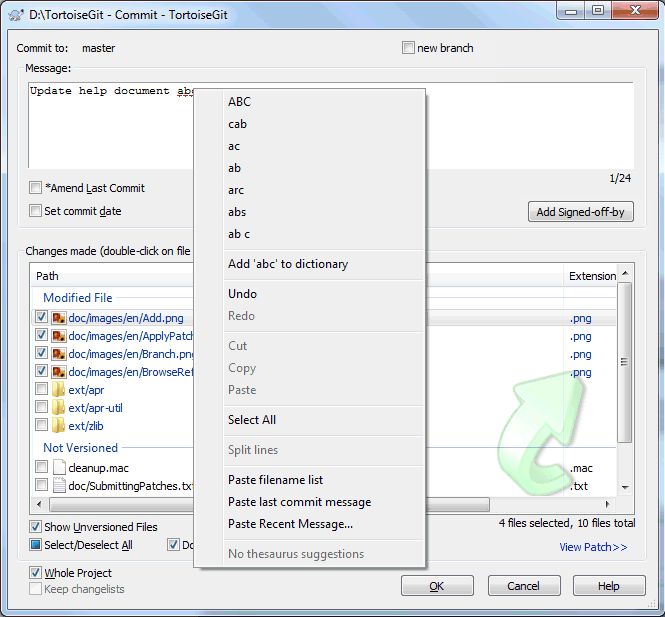Choose spelling suggestion abs
Screen dimensions: 665x617
coord(310,212)
